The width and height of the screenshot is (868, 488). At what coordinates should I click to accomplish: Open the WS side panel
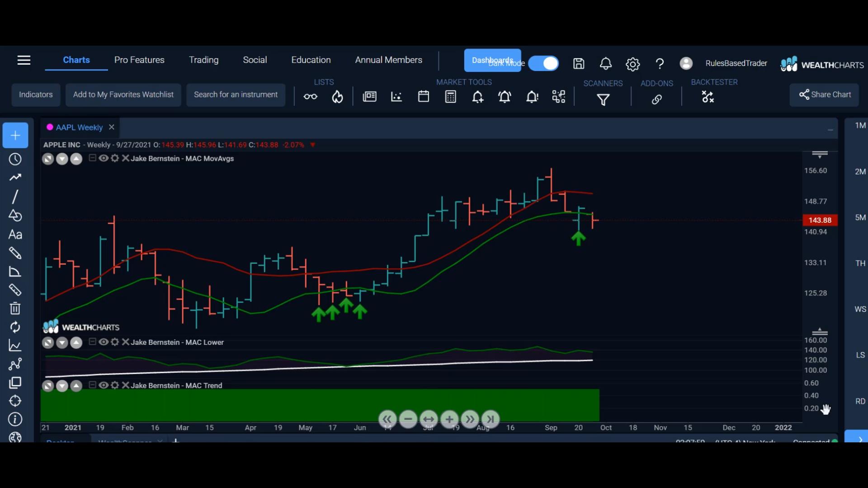tap(860, 310)
